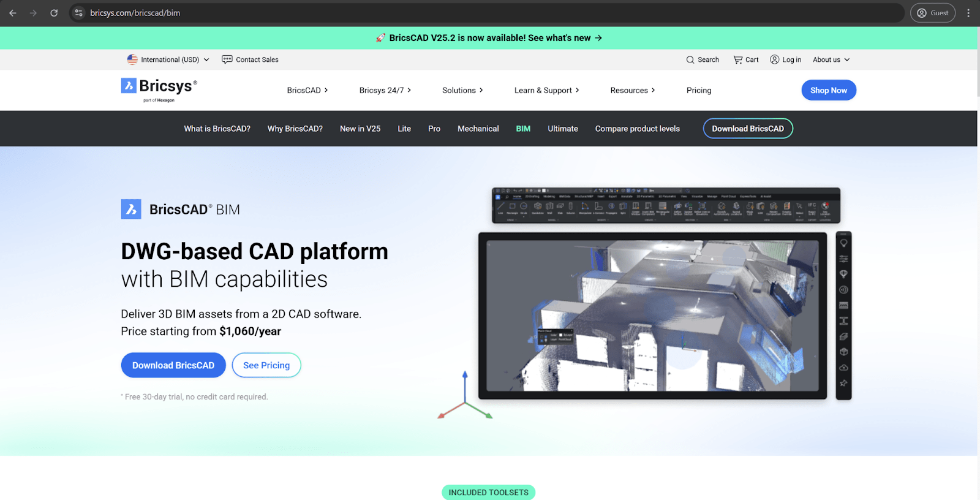Open the International (USD) region dropdown
Screen dimensions: 980x500
pyautogui.click(x=168, y=59)
